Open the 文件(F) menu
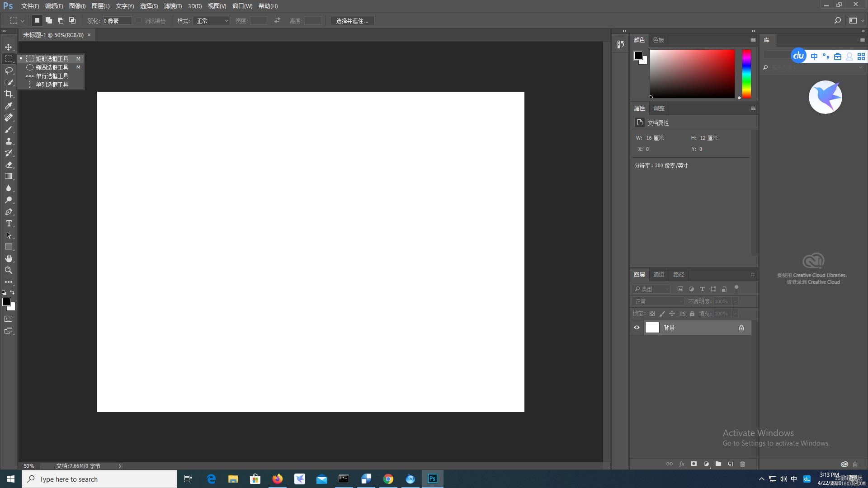Image resolution: width=868 pixels, height=488 pixels. 30,6
